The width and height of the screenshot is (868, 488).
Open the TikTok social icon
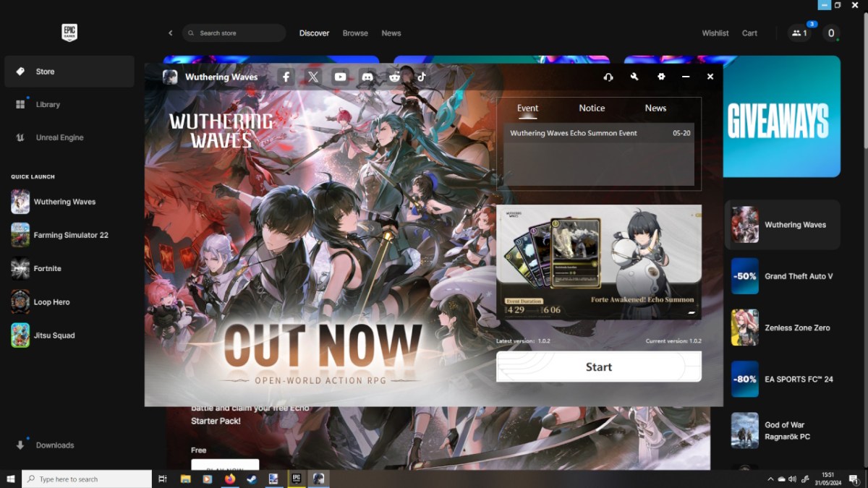pyautogui.click(x=421, y=77)
